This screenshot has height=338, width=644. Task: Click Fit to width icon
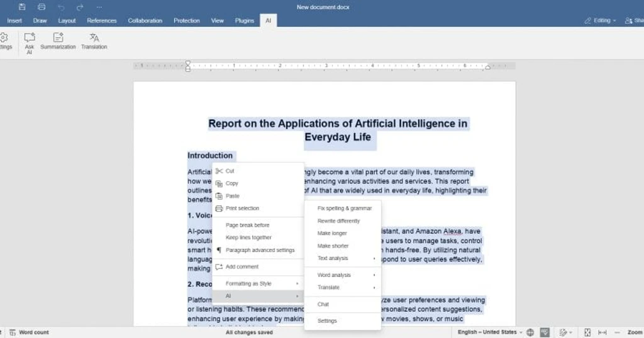tap(602, 332)
